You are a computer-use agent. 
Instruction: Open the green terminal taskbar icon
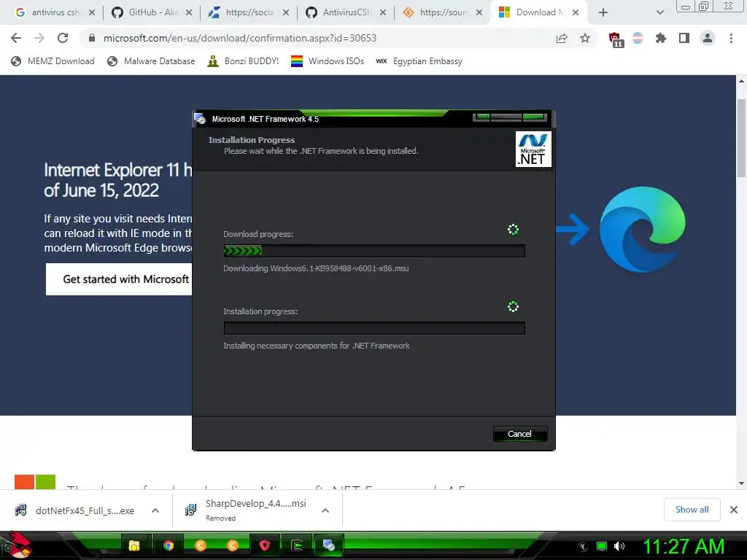coord(297,545)
